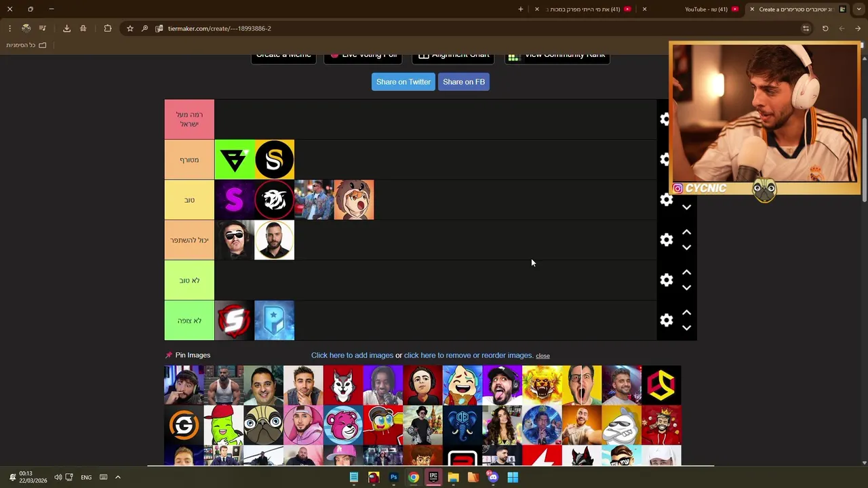868x488 pixels.
Task: Pick the golden lion image from pool
Action: coord(542,385)
